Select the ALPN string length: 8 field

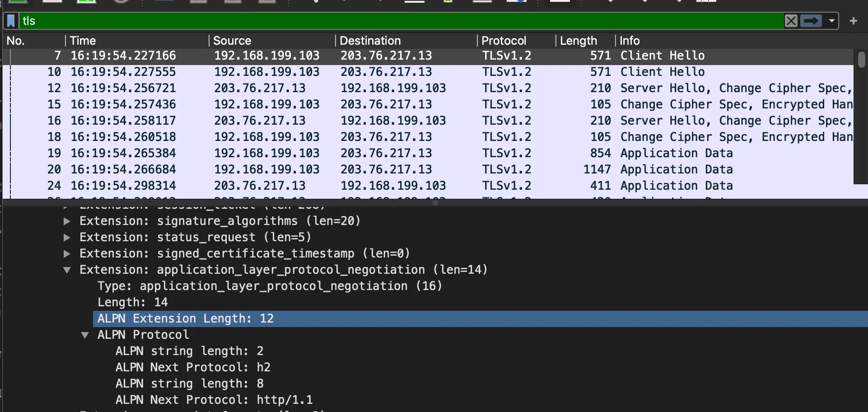click(190, 384)
